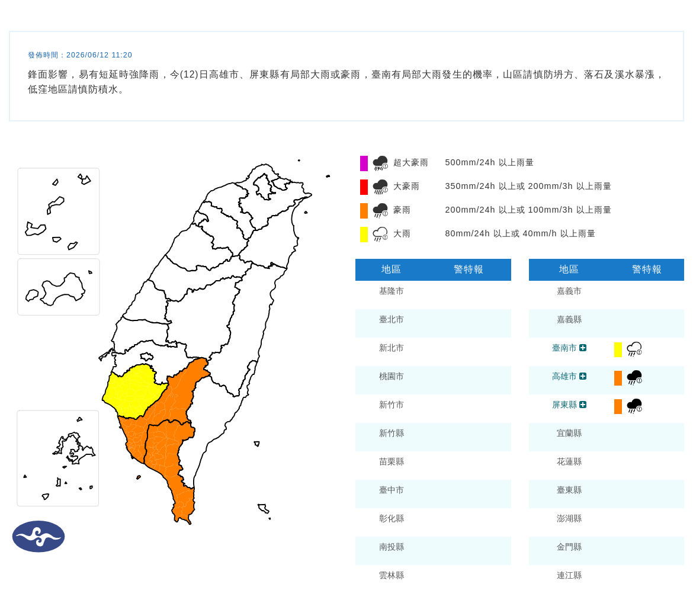This screenshot has width=693, height=616.
Task: Expand the 高雄市 plus icon
Action: 583,376
